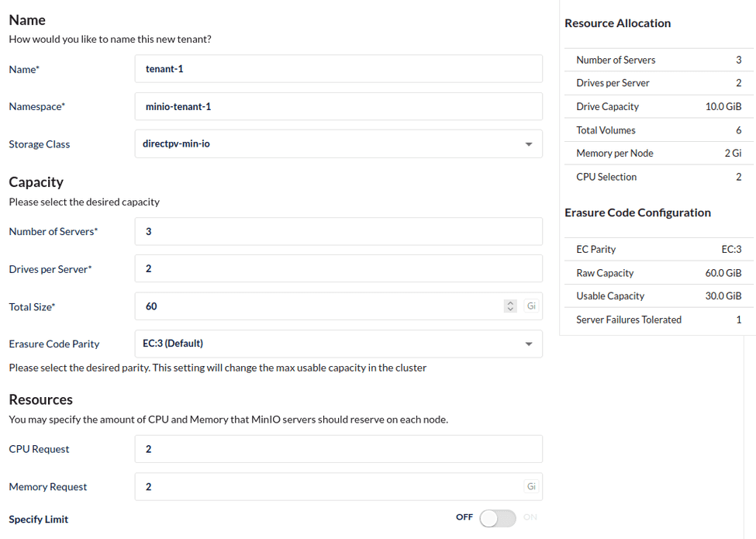The image size is (756, 539).
Task: Click the OFF label of Specify Limit
Action: point(464,517)
